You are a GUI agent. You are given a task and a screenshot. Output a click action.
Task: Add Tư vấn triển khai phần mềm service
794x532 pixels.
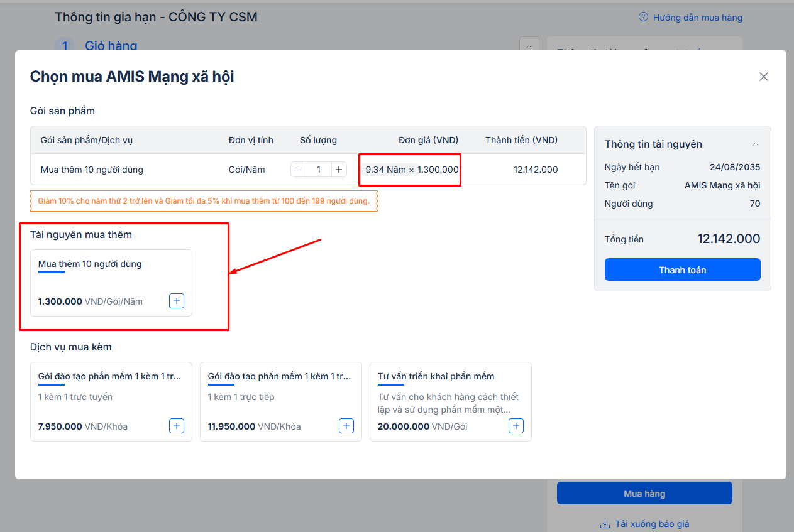click(516, 426)
